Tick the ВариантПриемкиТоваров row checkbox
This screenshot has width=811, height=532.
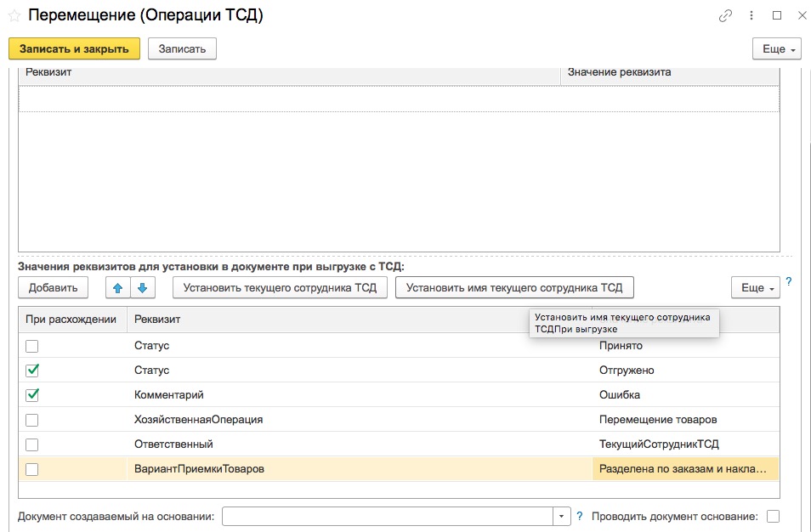[x=32, y=469]
